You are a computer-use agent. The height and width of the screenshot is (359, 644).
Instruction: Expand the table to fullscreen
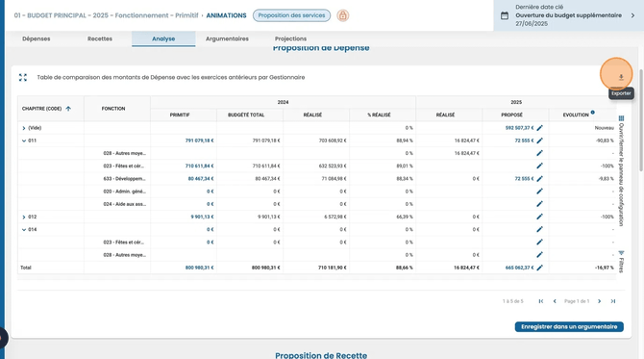pos(23,77)
